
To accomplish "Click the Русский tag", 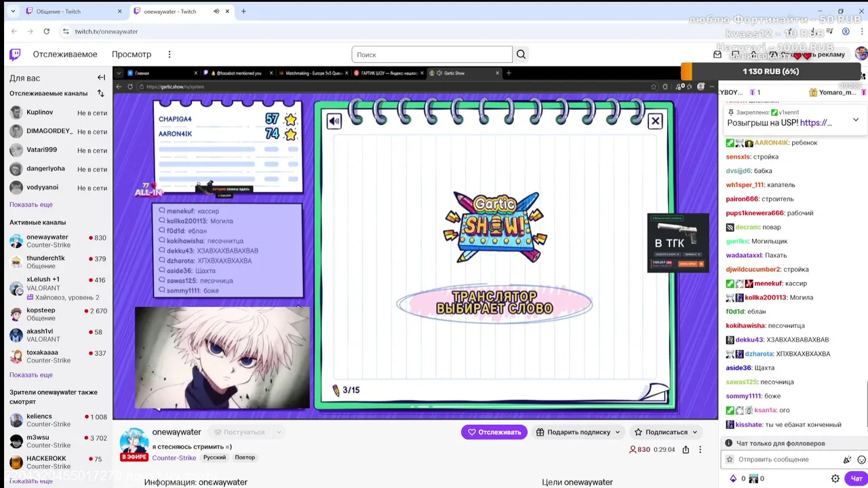I will click(x=214, y=457).
